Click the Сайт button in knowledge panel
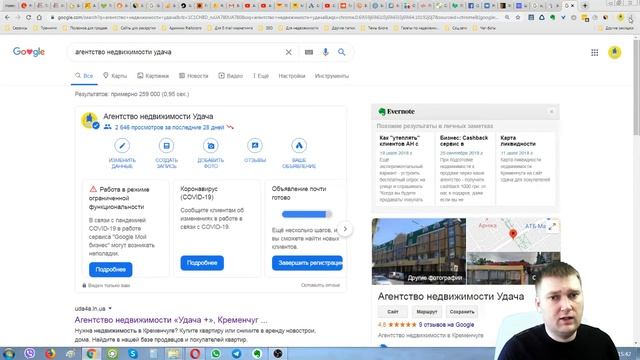 [x=393, y=312]
